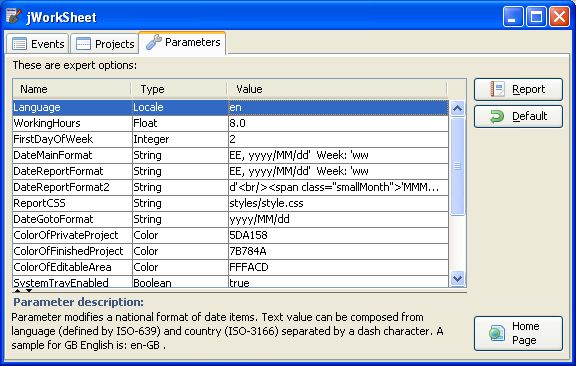Click the Events tab list icon
Viewport: 576px width, 366px height.
19,44
